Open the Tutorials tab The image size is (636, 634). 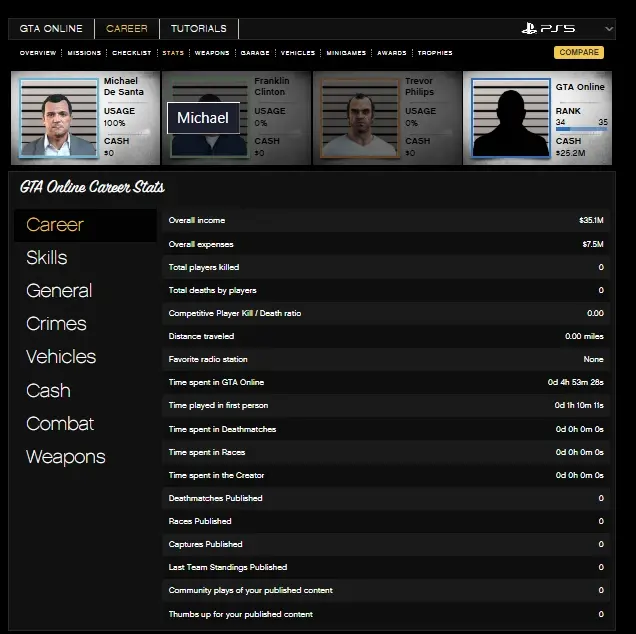pos(198,29)
